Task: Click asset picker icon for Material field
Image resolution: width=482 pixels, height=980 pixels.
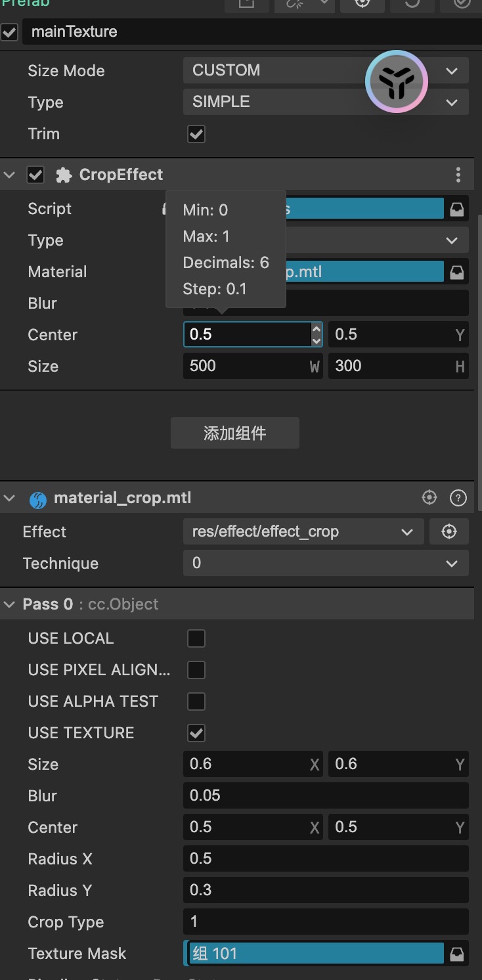Action: coord(456,272)
